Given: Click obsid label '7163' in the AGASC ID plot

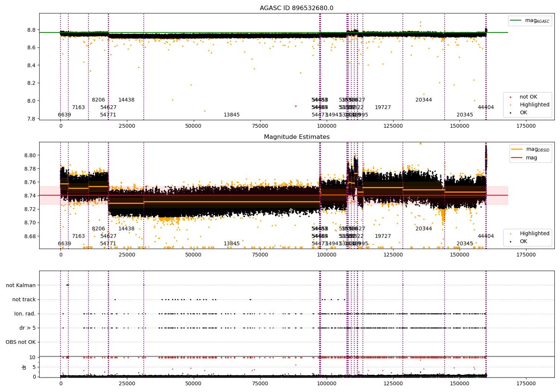Looking at the screenshot, I should pyautogui.click(x=78, y=108).
